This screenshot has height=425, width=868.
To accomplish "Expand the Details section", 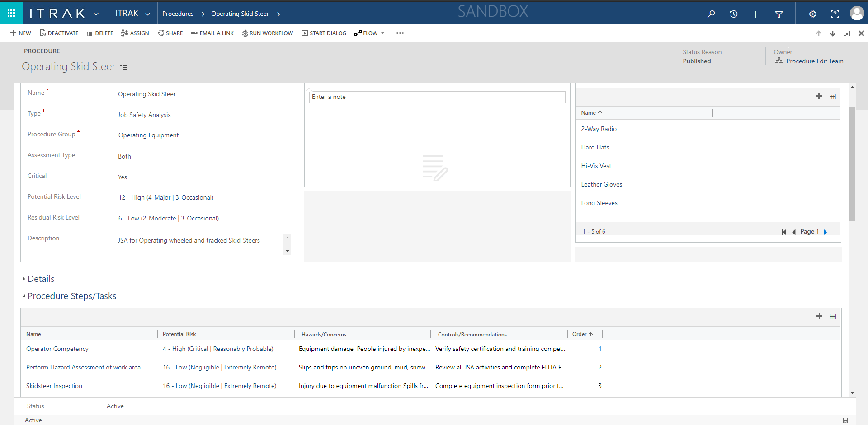I will click(41, 279).
